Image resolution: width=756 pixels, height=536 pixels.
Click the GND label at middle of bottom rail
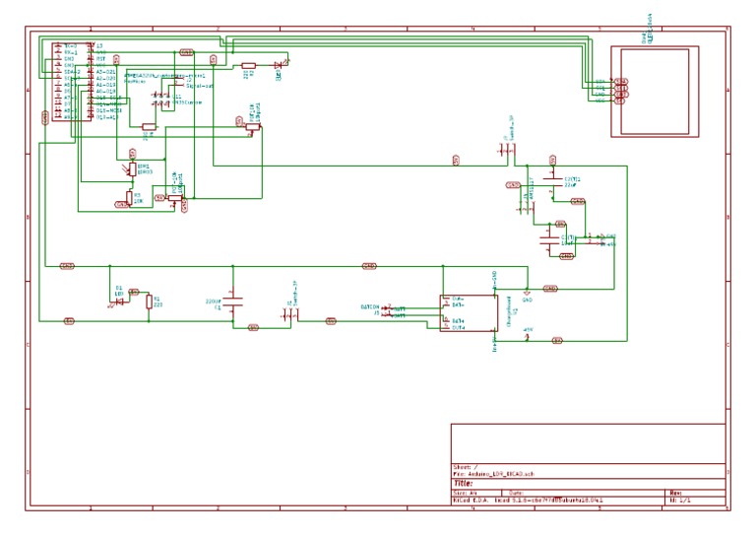(x=369, y=266)
